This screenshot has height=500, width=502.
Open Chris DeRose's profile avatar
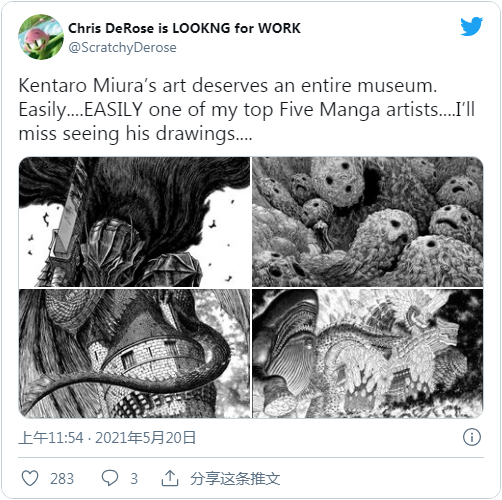(x=41, y=37)
